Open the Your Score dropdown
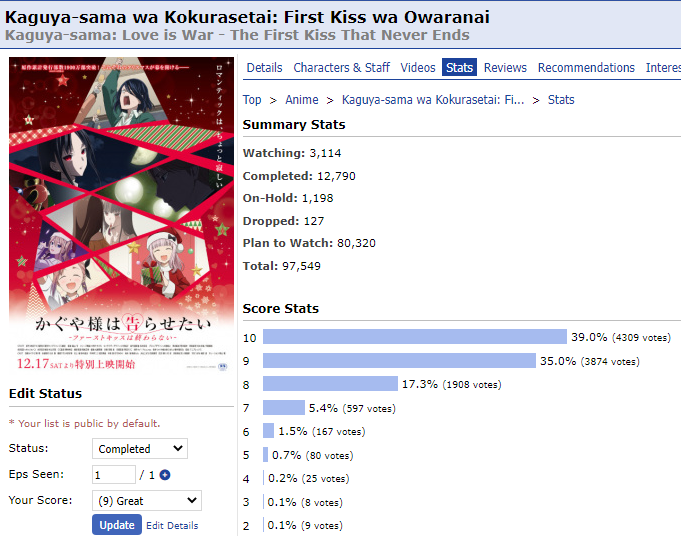This screenshot has height=536, width=681. click(x=146, y=501)
